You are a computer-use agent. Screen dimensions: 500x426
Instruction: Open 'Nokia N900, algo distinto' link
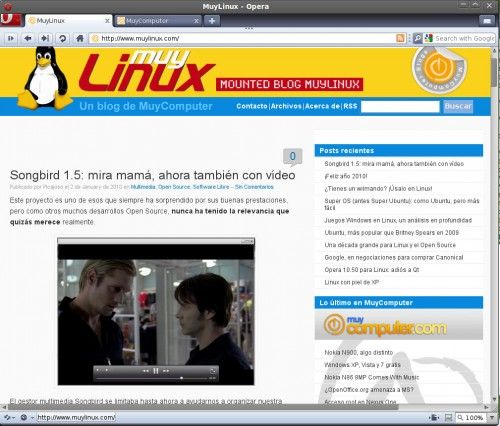click(x=359, y=352)
